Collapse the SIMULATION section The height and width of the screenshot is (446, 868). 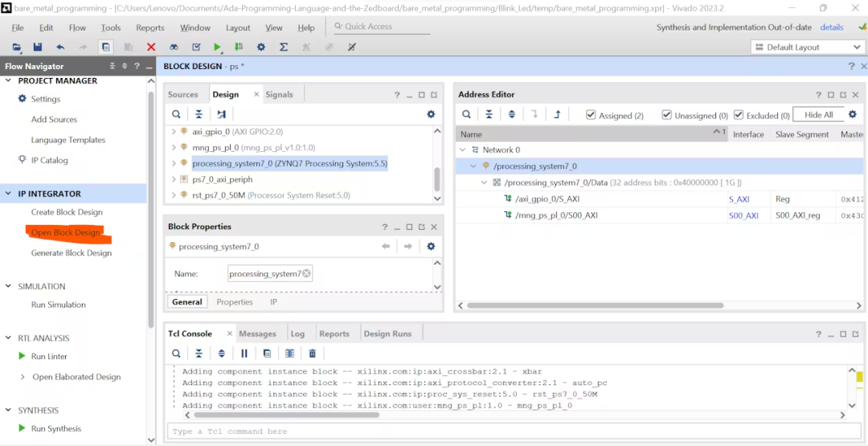click(x=8, y=286)
